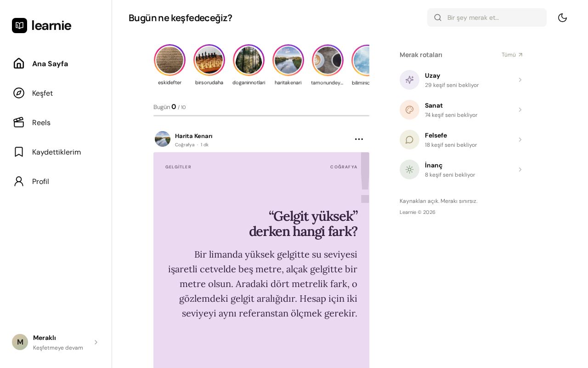The height and width of the screenshot is (368, 588).
Task: Click the Keşfet compass icon
Action: (19, 93)
